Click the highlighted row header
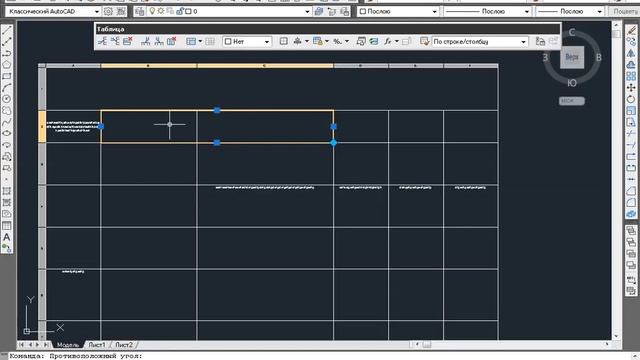The image size is (640, 360). 42,127
